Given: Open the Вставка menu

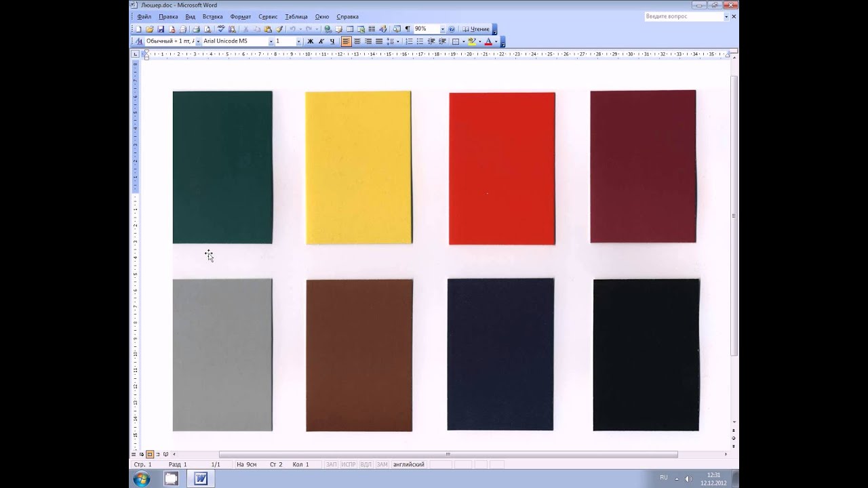Looking at the screenshot, I should (212, 16).
